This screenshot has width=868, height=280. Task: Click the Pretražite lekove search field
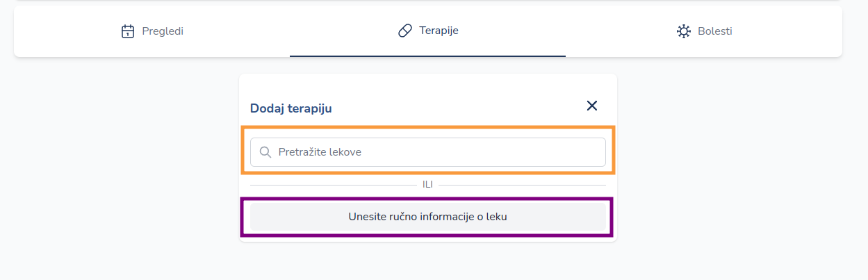pyautogui.click(x=427, y=151)
